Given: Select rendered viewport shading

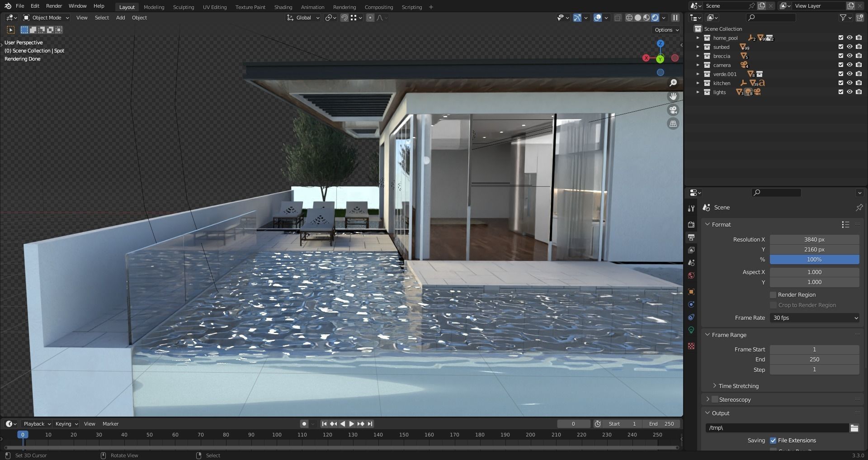Looking at the screenshot, I should 655,18.
